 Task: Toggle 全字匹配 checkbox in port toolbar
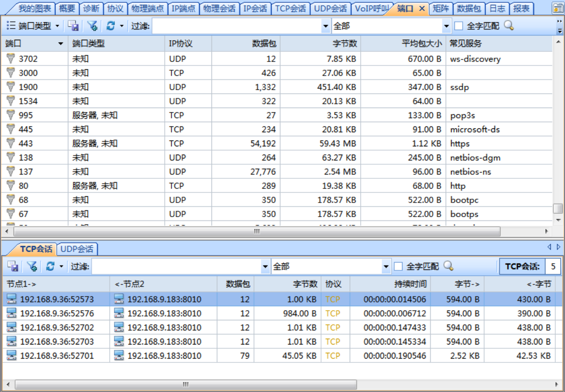(459, 26)
